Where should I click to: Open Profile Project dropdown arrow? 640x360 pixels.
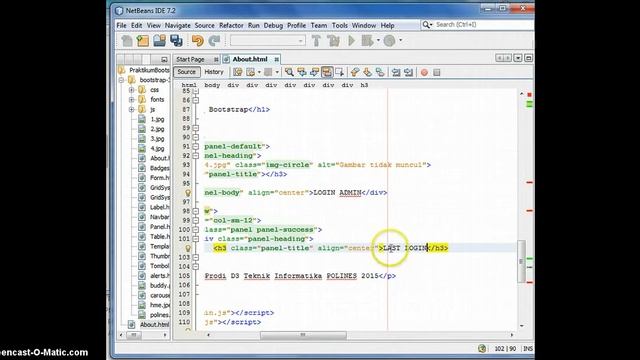(400, 40)
